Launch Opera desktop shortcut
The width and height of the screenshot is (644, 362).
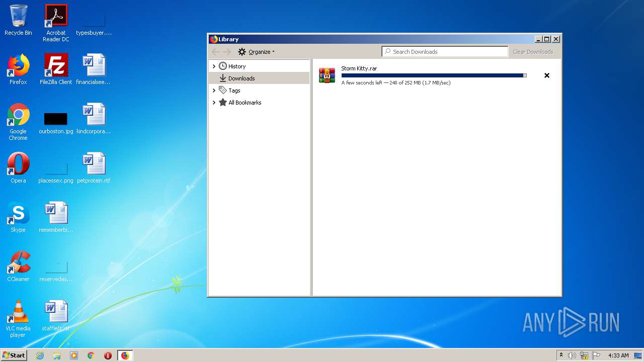(x=18, y=168)
